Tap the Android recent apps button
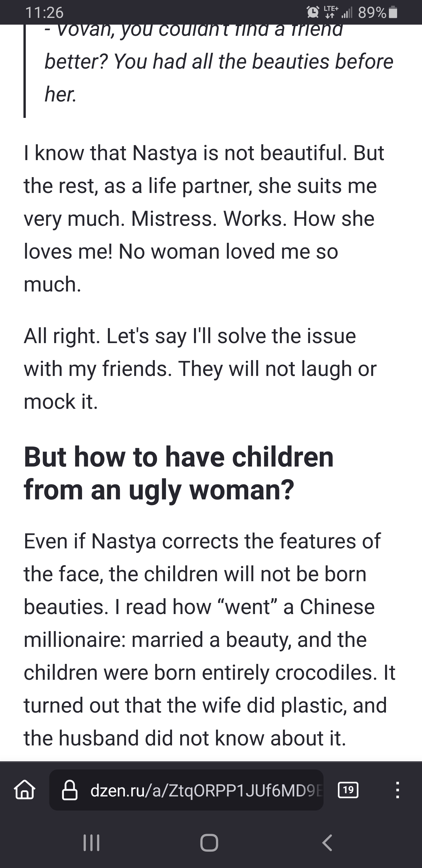The height and width of the screenshot is (868, 422). coord(91,843)
